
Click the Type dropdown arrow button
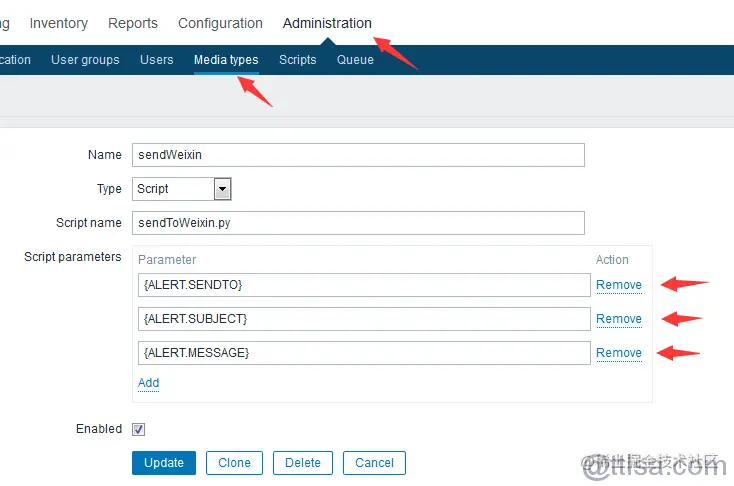pos(223,189)
